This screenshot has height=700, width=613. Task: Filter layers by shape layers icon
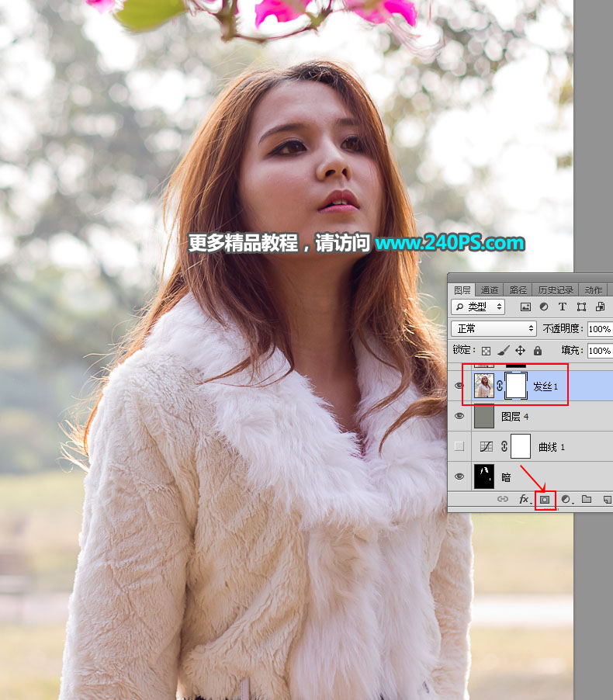click(x=581, y=307)
